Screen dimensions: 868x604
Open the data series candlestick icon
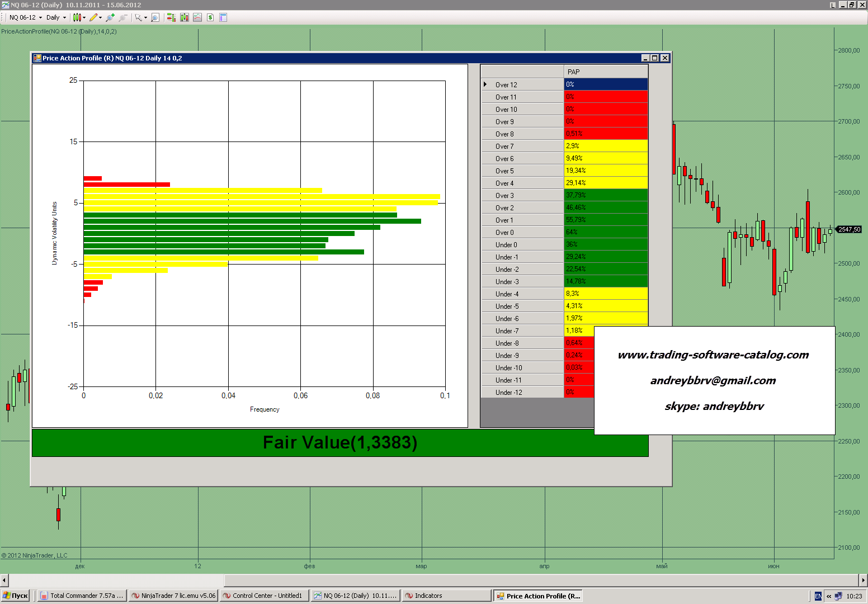coord(185,17)
